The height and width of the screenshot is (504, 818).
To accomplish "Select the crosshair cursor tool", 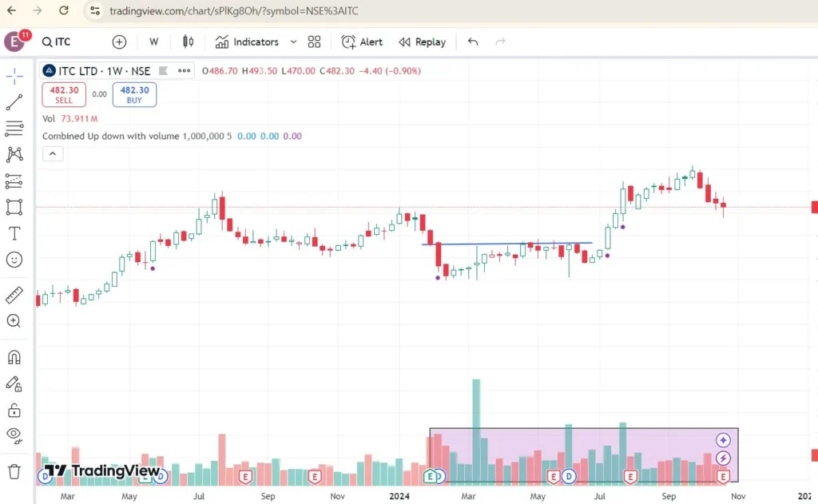I will tap(14, 77).
